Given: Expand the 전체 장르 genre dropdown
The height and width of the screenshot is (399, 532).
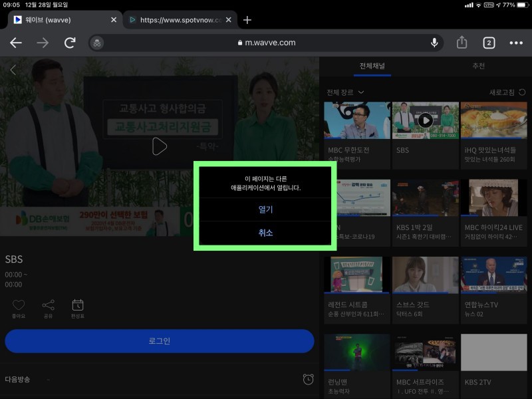Looking at the screenshot, I should (x=343, y=92).
